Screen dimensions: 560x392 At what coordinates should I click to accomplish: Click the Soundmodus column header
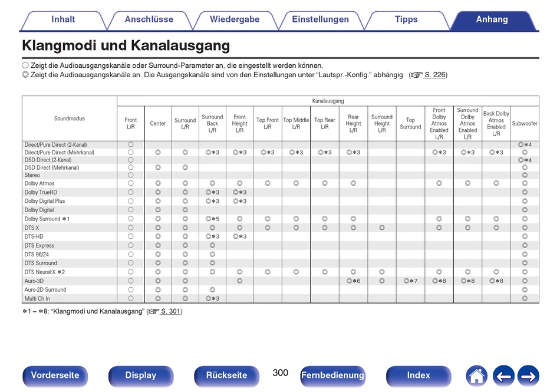[70, 118]
